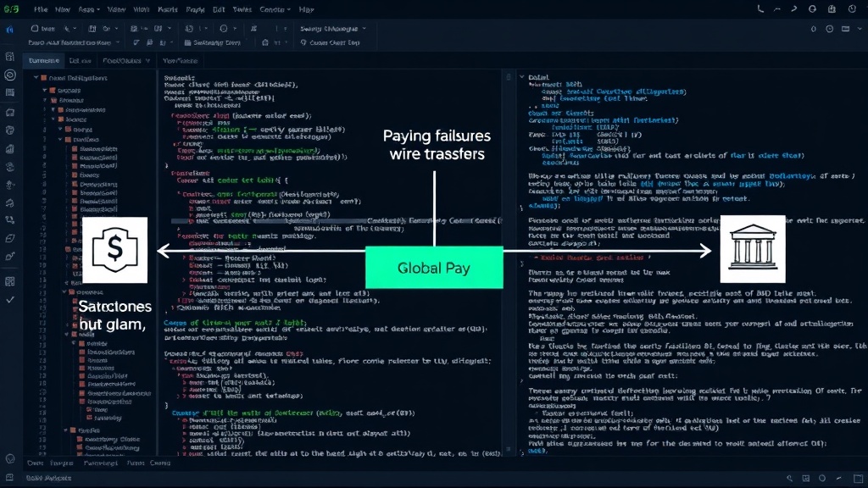Click the phone icon in top-right corner
The image size is (868, 488).
click(x=760, y=8)
